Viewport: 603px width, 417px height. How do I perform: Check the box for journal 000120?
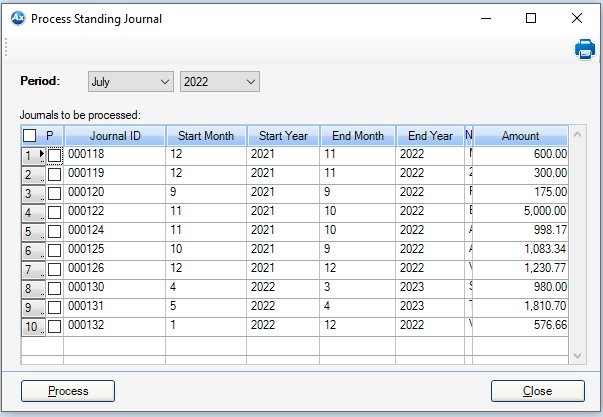click(54, 193)
